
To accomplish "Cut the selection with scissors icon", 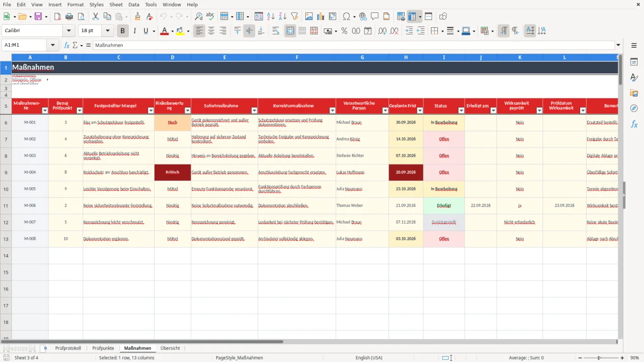I will pos(96,17).
